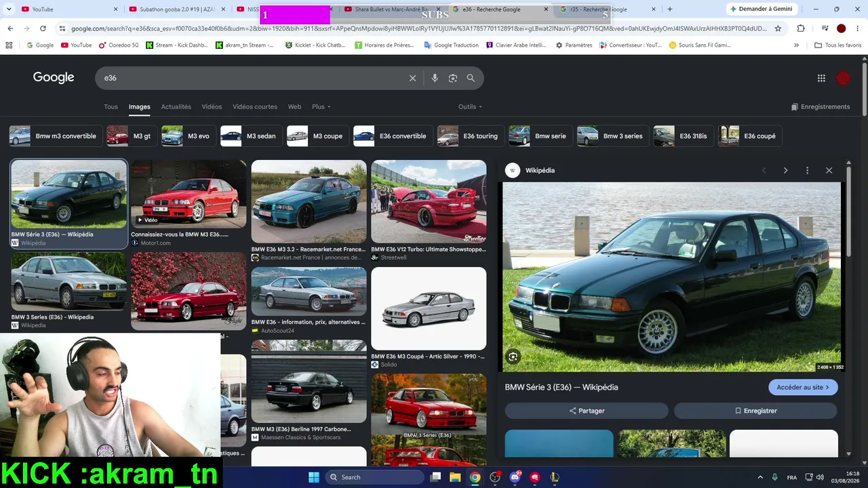
Task: Open the Tous les favoris bookmarks folder
Action: pyautogui.click(x=838, y=45)
